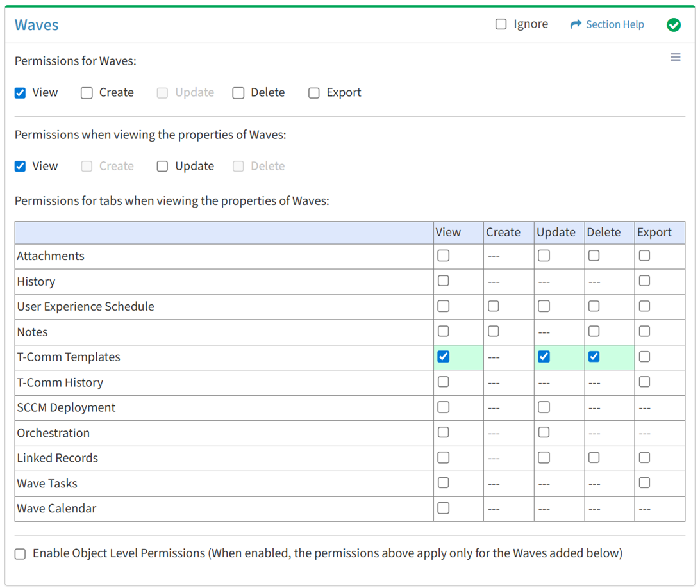Click the green checkmark status icon
700x588 pixels.
pos(673,25)
